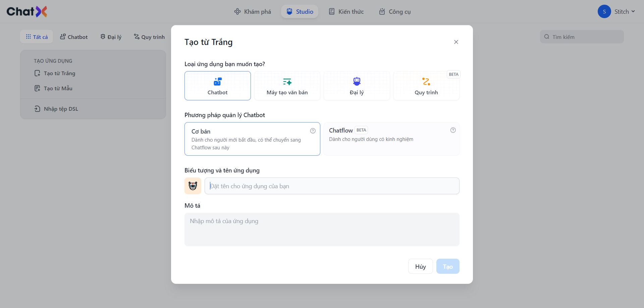Select the Máy tạo văn bản app type
Viewport: 644px width, 308px height.
pyautogui.click(x=287, y=86)
